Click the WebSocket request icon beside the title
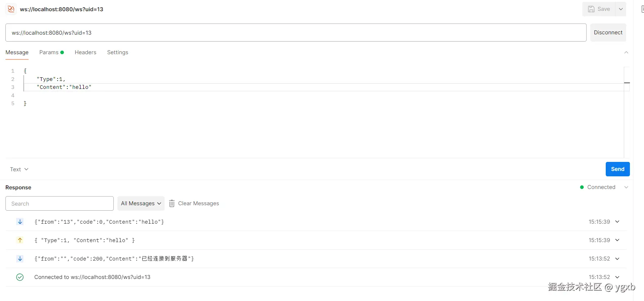644x301 pixels. (11, 9)
